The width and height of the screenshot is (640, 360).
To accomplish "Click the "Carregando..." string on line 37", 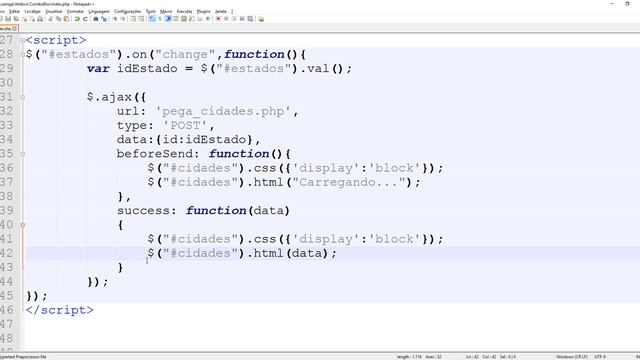I will (350, 182).
